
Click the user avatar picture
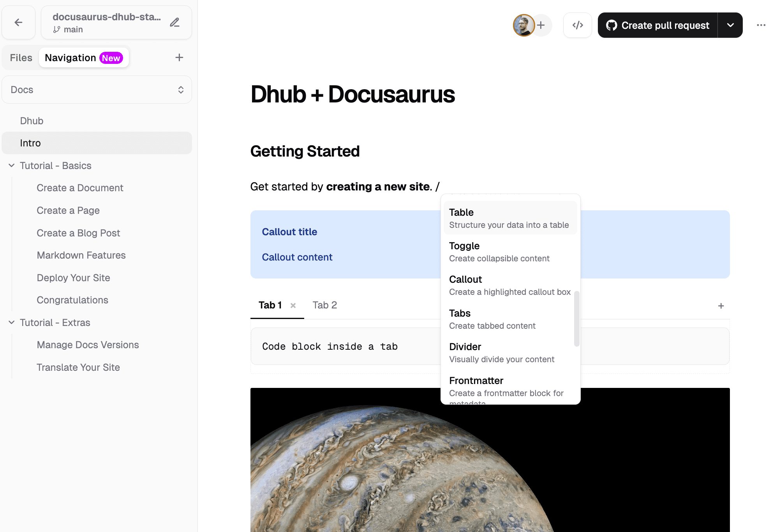click(523, 25)
